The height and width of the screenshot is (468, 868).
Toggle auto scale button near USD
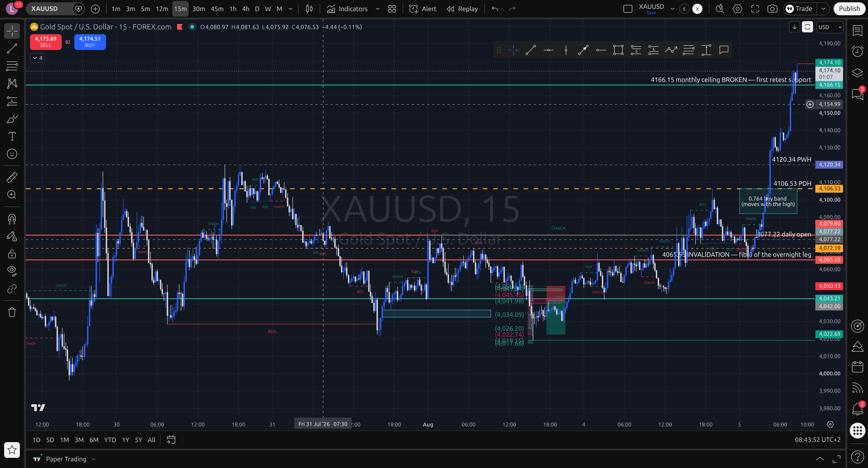807,27
